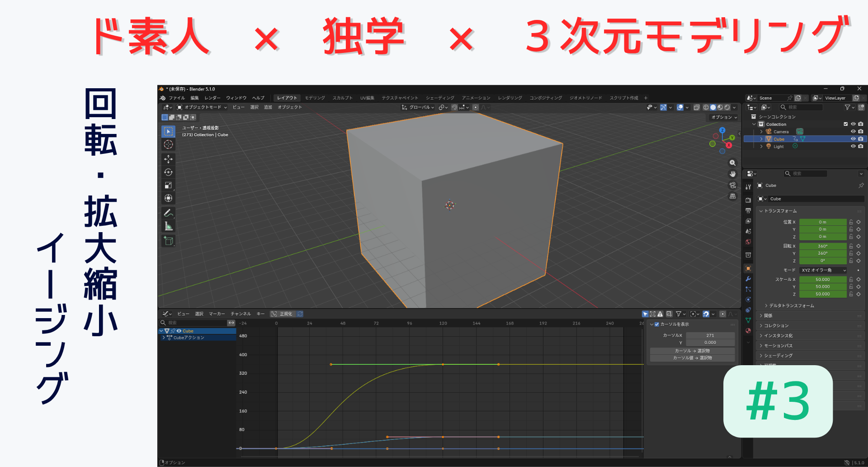Select the Rotate tool in the viewport toolbar
The width and height of the screenshot is (868, 467).
click(x=168, y=172)
